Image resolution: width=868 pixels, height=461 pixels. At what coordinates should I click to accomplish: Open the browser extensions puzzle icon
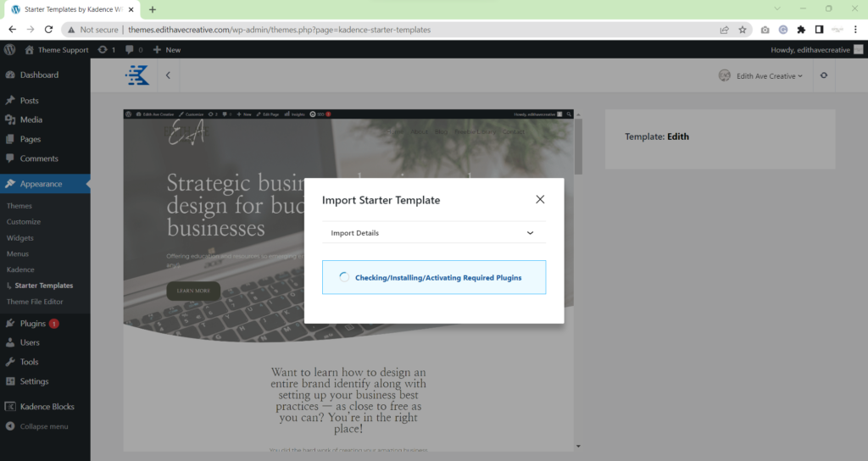tap(801, 29)
